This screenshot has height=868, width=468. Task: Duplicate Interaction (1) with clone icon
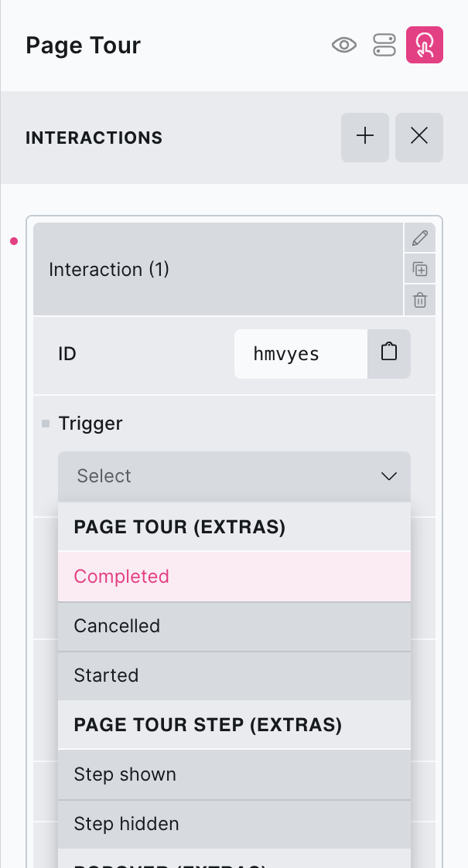tap(420, 269)
